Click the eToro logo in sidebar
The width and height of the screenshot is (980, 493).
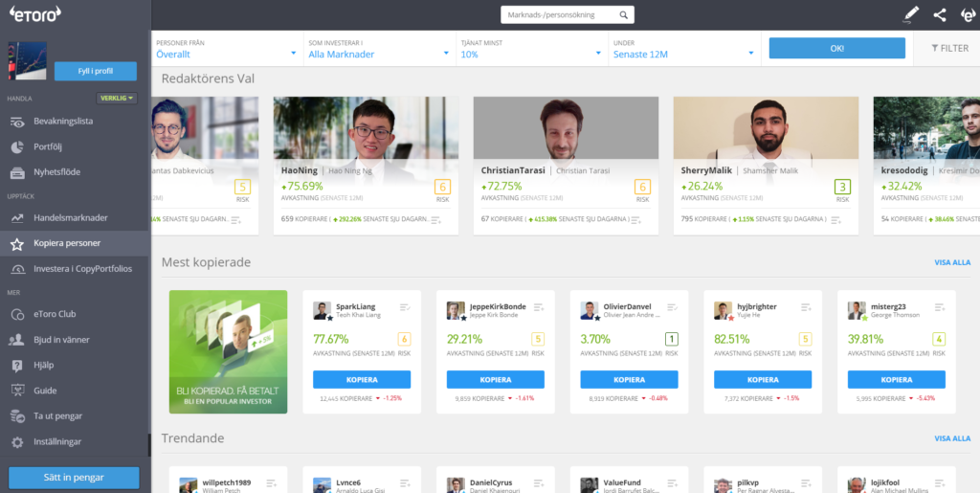tap(34, 15)
